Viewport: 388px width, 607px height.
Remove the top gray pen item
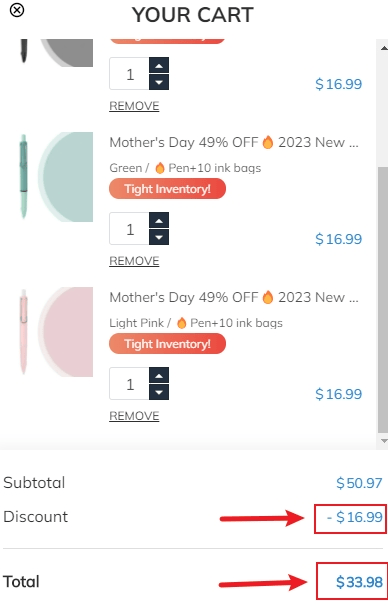134,106
